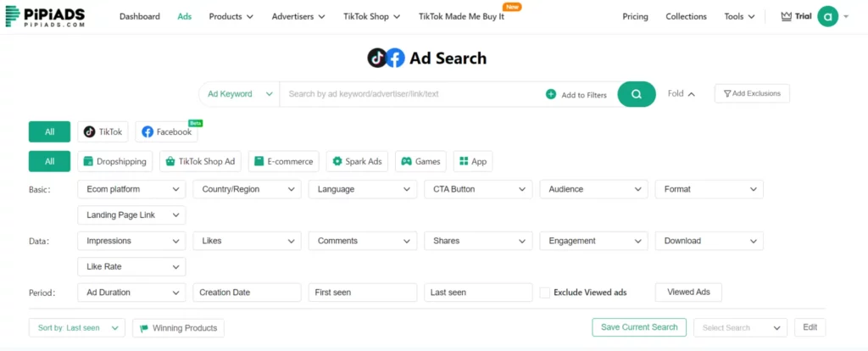Viewport: 868px width, 351px height.
Task: Click the Edit saved search button
Action: [810, 327]
